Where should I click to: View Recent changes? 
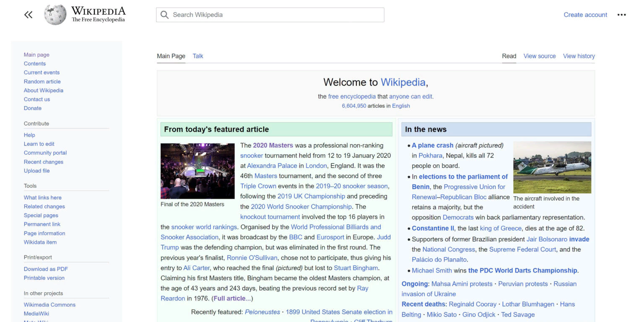point(44,162)
